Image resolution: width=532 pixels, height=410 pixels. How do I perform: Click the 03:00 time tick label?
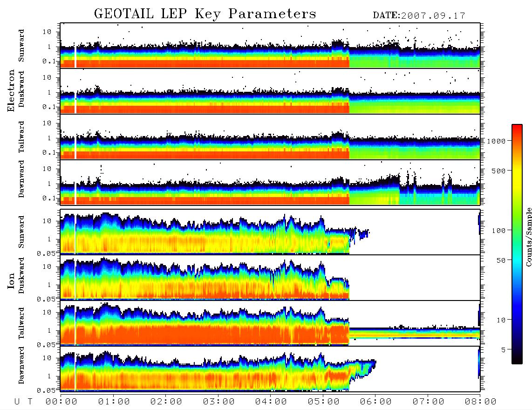click(x=219, y=402)
